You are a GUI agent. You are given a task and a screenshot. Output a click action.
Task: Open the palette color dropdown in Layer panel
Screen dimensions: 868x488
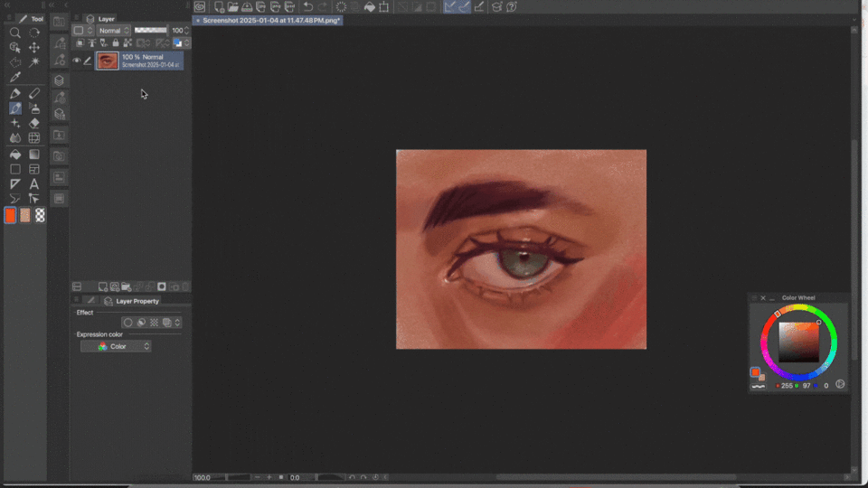(x=181, y=42)
